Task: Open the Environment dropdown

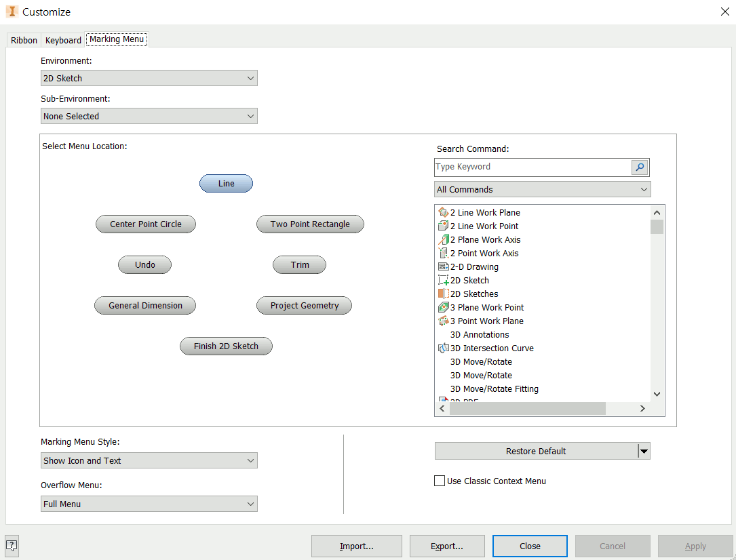Action: 149,79
